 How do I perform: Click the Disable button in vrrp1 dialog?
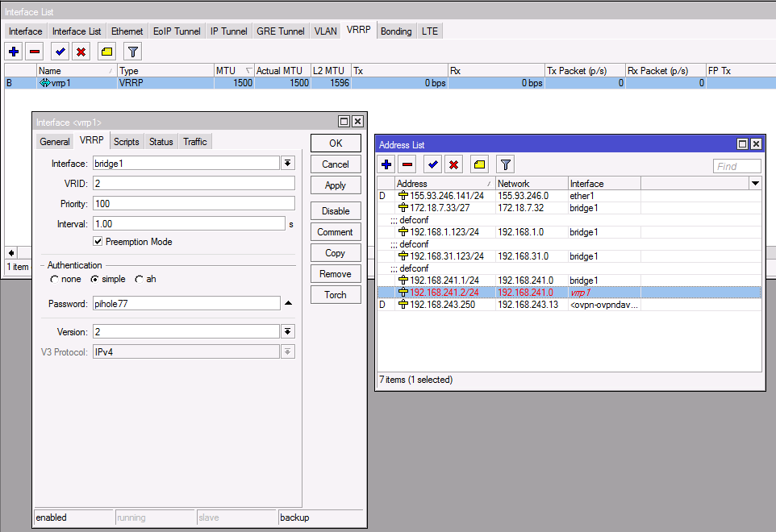click(336, 210)
